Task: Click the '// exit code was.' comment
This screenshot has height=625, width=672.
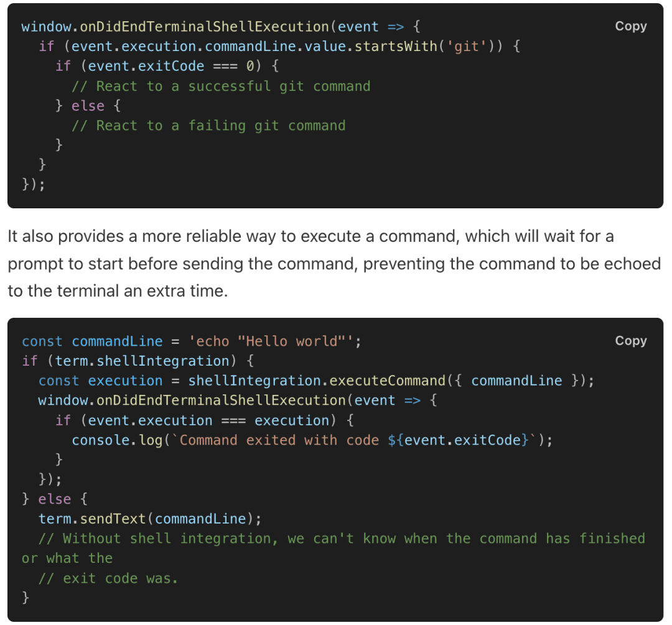Action: 108,579
